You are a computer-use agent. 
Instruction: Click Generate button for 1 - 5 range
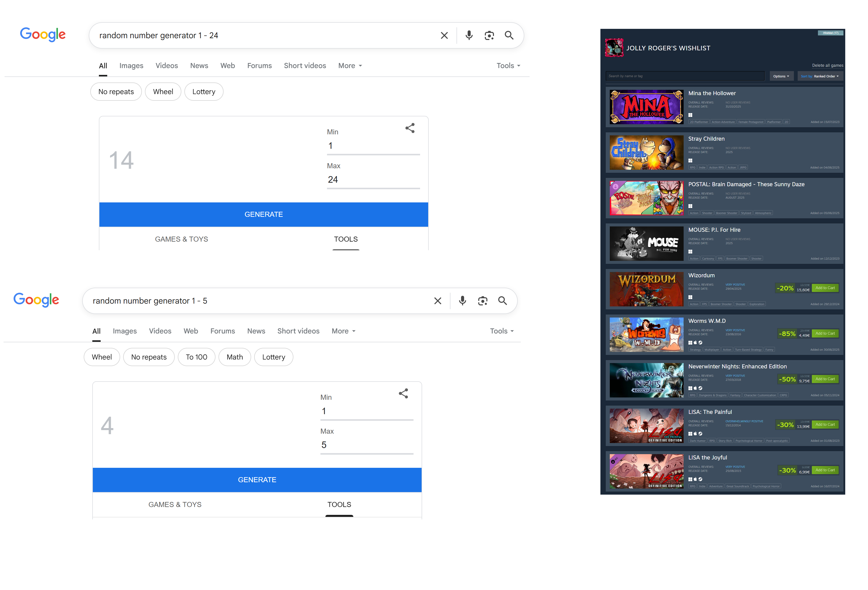pos(257,480)
